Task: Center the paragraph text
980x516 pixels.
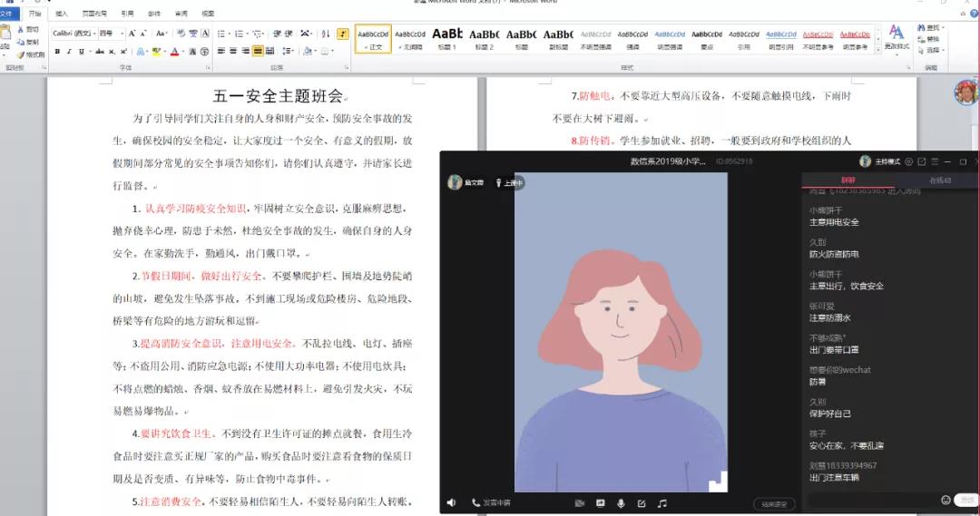Action: [x=233, y=51]
